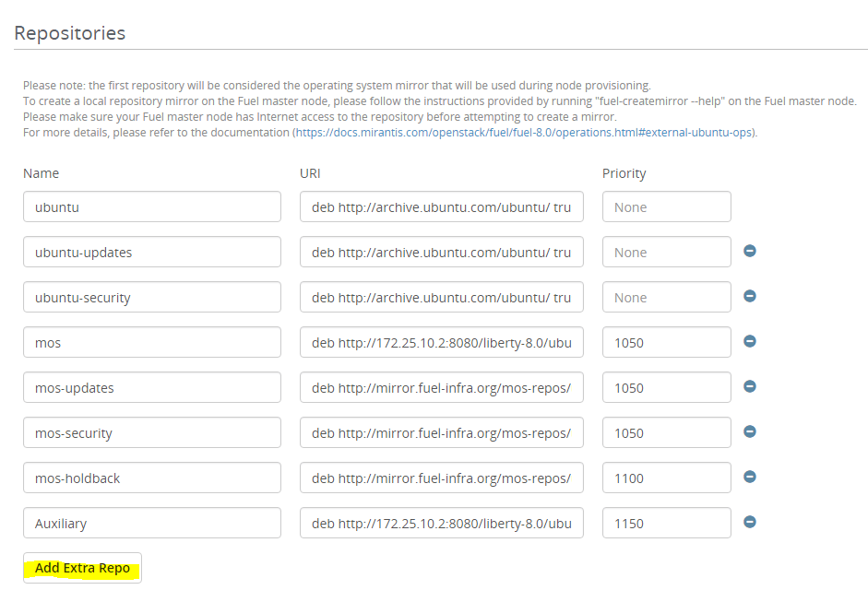868x590 pixels.
Task: Remove the mos-holdback repository
Action: pyautogui.click(x=750, y=477)
